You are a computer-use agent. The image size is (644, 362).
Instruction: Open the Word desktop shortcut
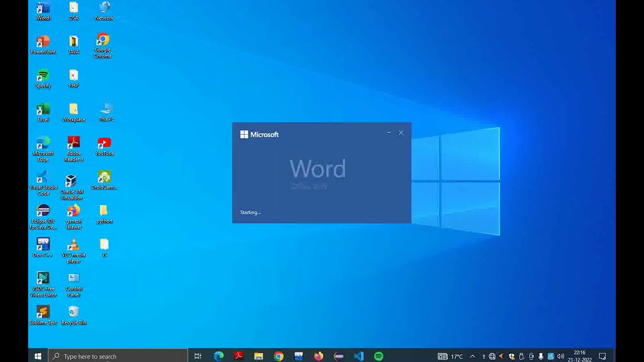[x=43, y=11]
